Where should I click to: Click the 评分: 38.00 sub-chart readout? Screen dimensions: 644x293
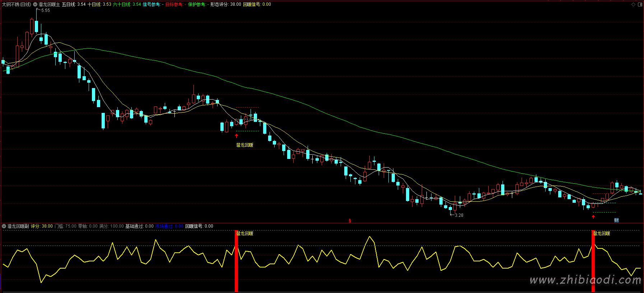pos(42,226)
